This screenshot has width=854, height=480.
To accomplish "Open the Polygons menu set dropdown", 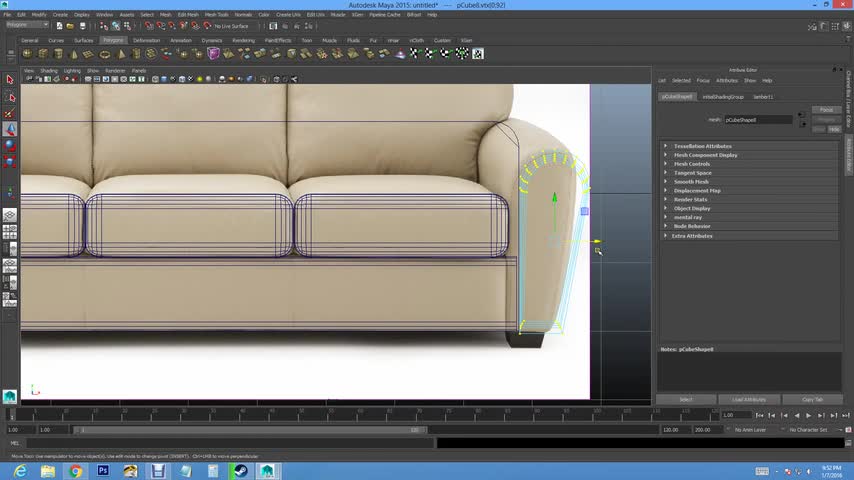I will [25, 25].
